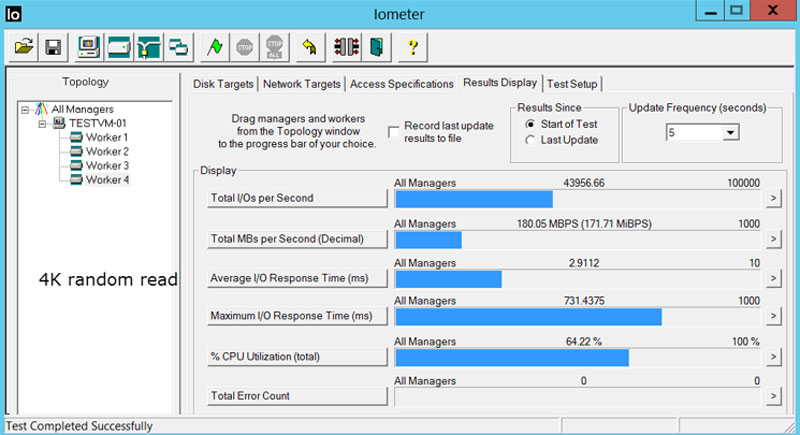Open arrow button for Total MBs per Second

pos(773,239)
